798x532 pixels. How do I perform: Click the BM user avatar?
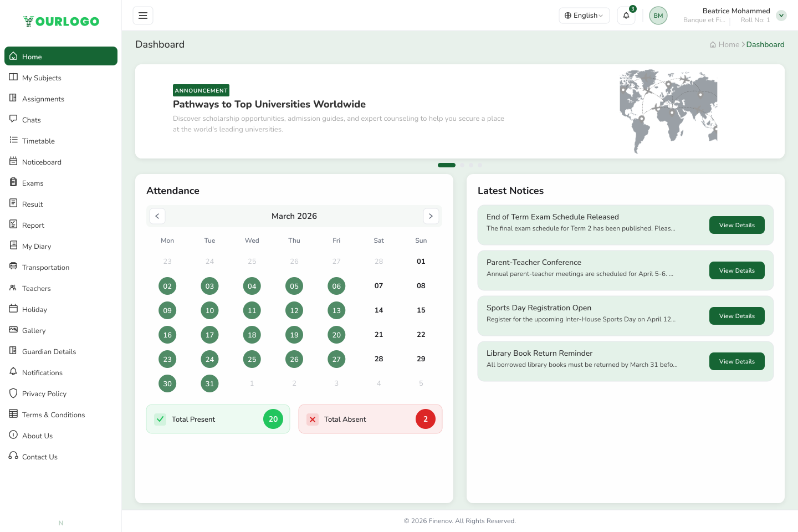tap(658, 16)
